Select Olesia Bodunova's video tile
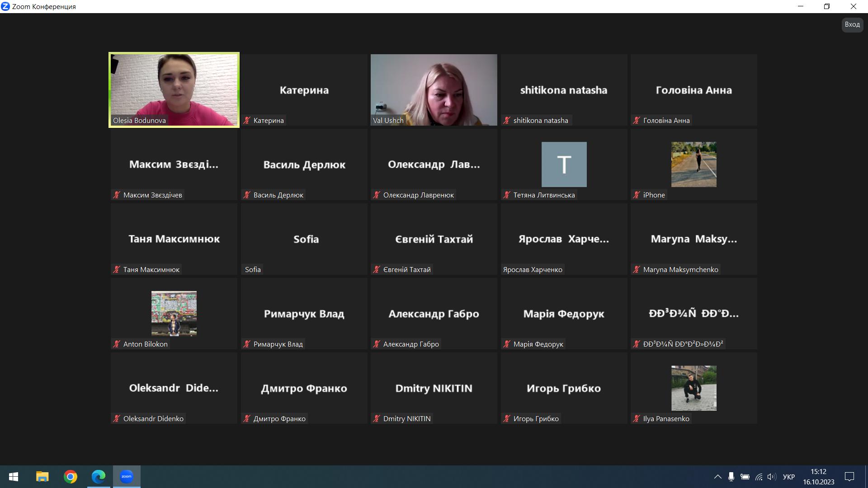The width and height of the screenshot is (868, 488). tap(174, 90)
